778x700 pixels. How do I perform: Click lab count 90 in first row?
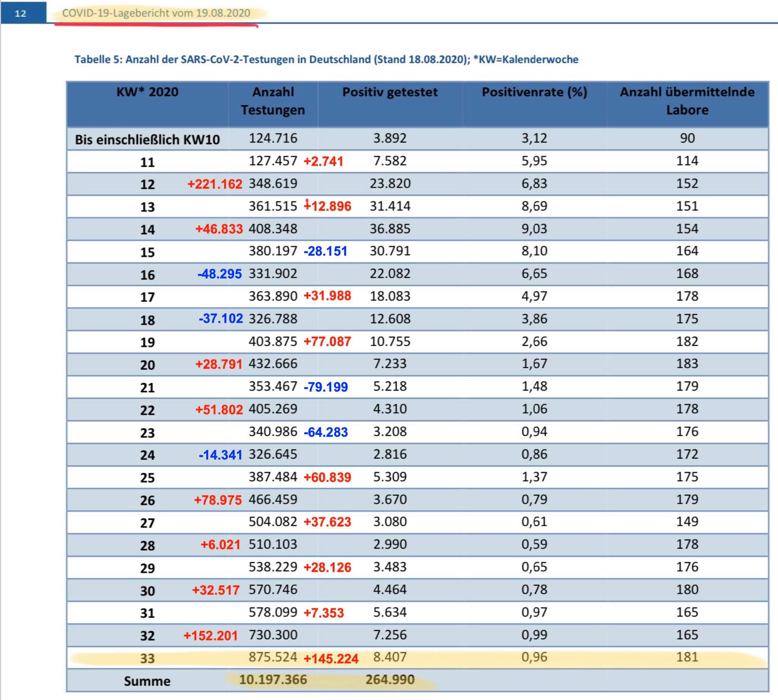coord(687,138)
